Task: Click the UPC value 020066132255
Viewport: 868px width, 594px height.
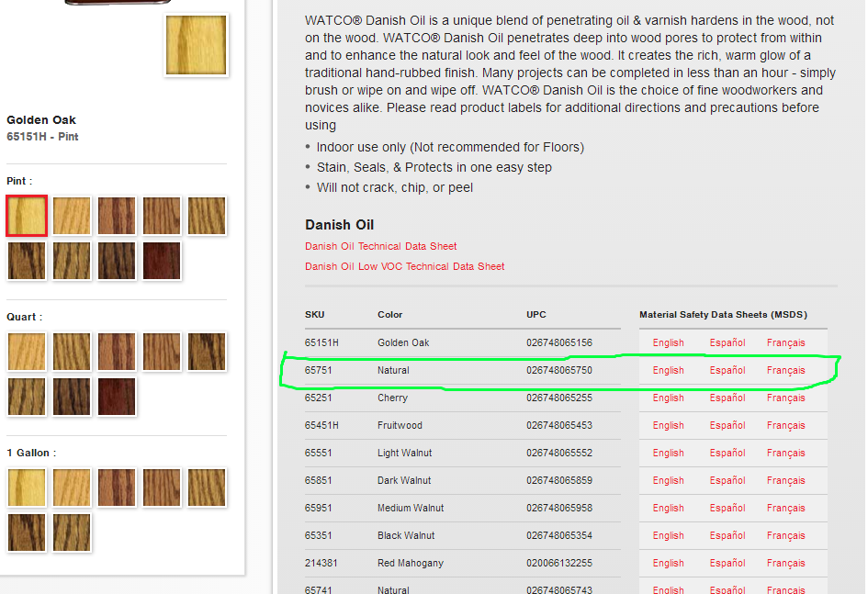Action: click(559, 563)
